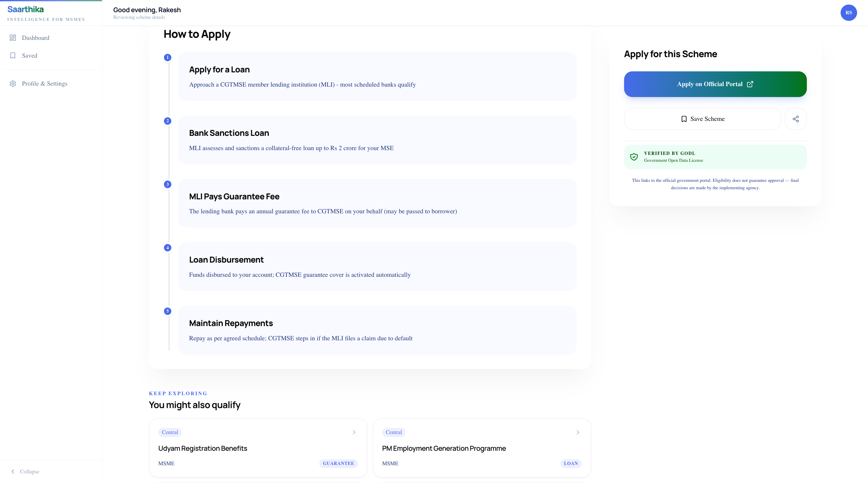Click the green verified shield icon
The width and height of the screenshot is (868, 483).
click(x=634, y=157)
